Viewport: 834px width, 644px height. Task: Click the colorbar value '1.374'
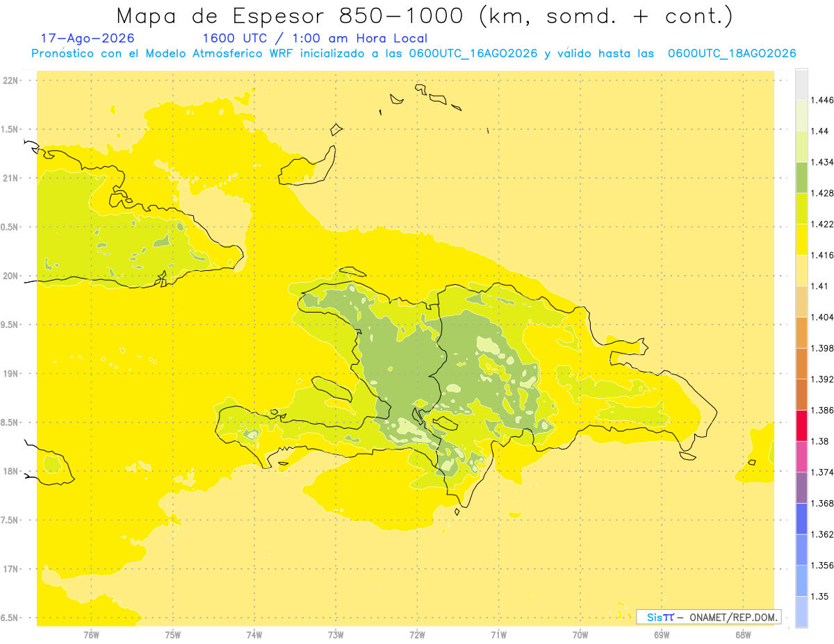(x=822, y=472)
